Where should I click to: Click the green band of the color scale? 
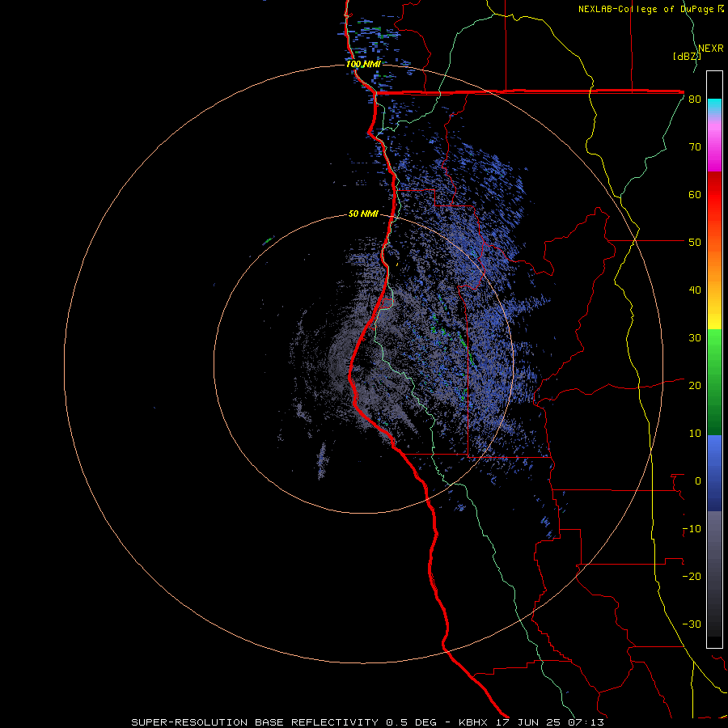point(714,382)
